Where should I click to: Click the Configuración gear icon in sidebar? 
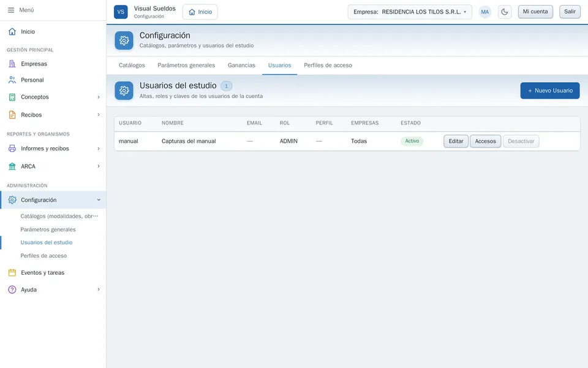12,200
